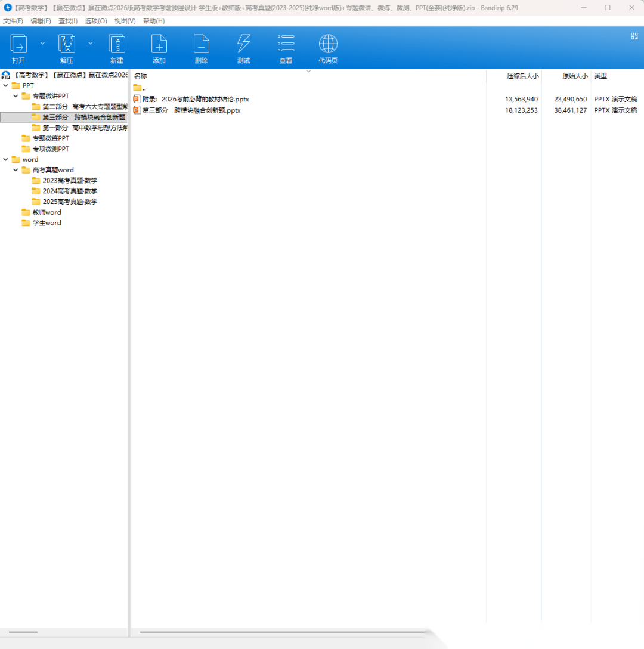Open the 选项(O) menu
The height and width of the screenshot is (649, 644).
(x=95, y=21)
